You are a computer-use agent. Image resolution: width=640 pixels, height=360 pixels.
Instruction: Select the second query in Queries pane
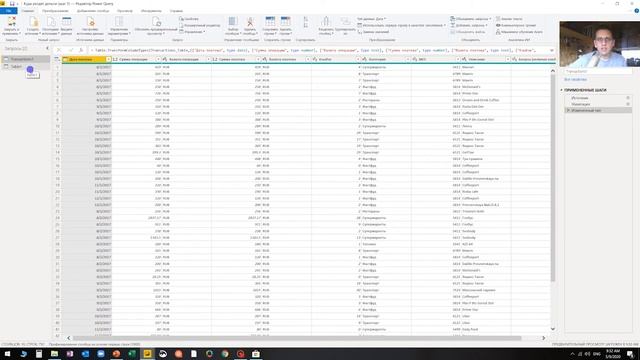click(x=25, y=66)
